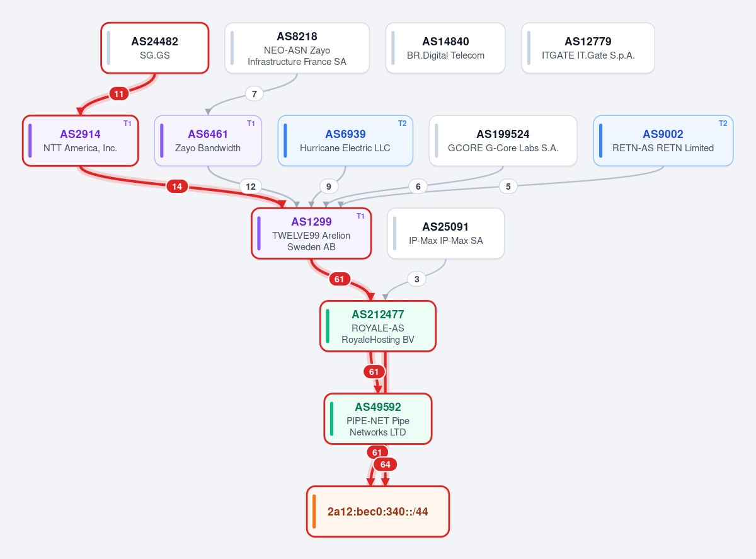This screenshot has width=756, height=559.
Task: Open the AS12779 ITGATE node
Action: click(588, 48)
